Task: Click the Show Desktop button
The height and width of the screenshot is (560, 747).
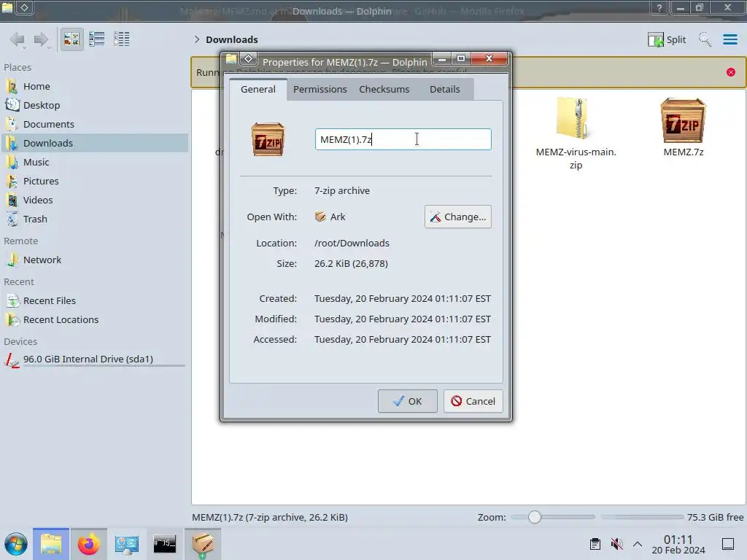Action: (727, 544)
